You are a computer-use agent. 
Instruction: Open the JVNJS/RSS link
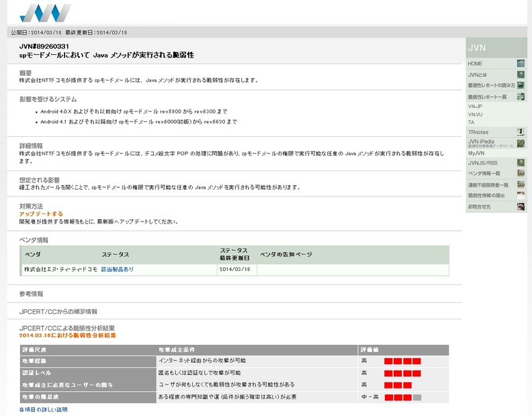482,163
